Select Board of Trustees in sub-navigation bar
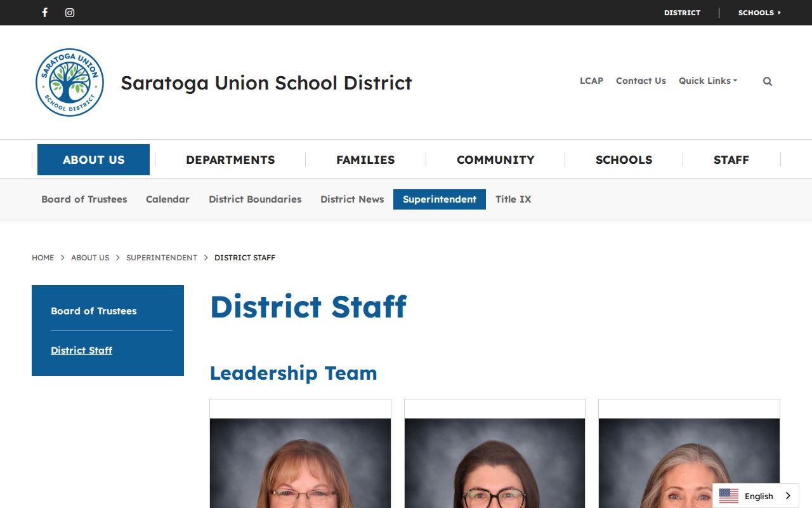Viewport: 812px width, 508px height. [x=84, y=199]
